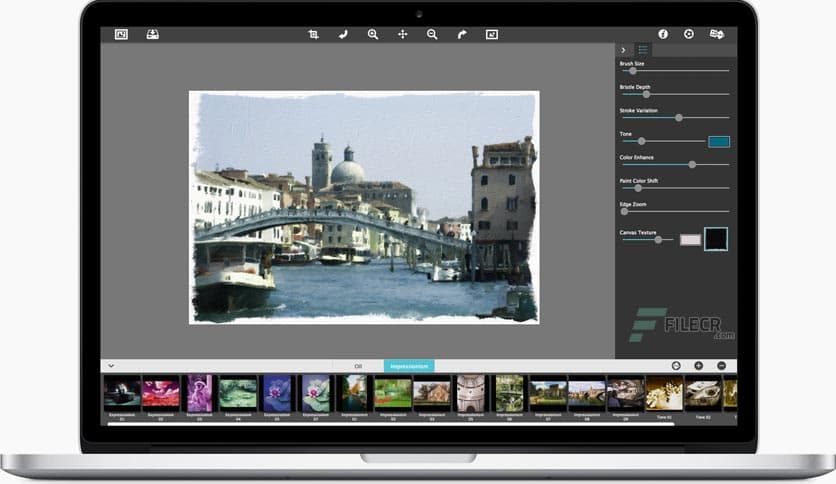The image size is (836, 484).
Task: Collapse the preset strip chevron
Action: tap(111, 366)
